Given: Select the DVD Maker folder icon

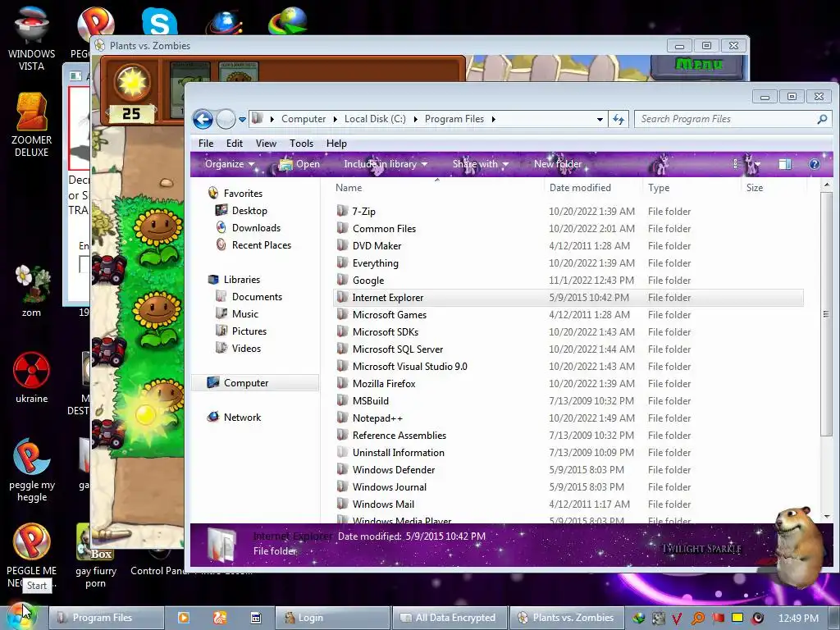Looking at the screenshot, I should 342,246.
